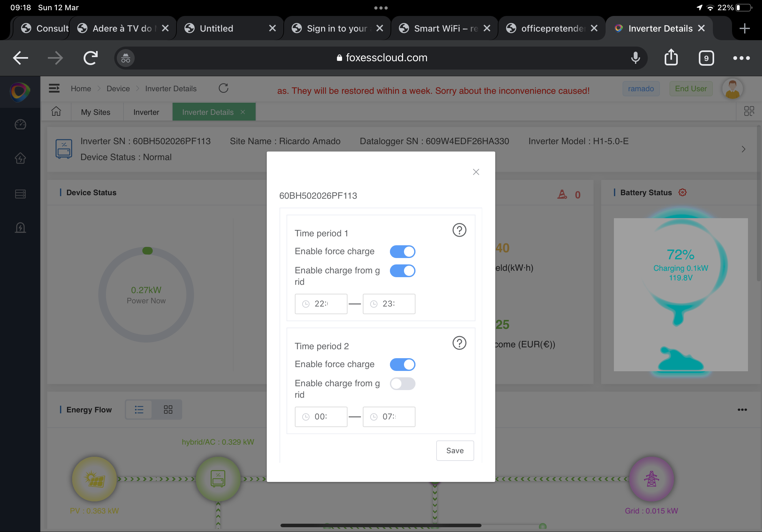
Task: Click the Device breadcrumb link
Action: tap(118, 89)
